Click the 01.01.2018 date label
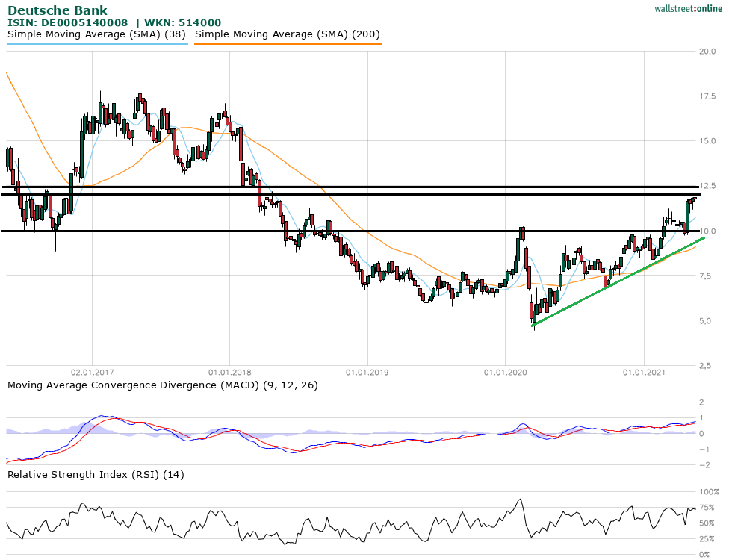The image size is (729, 560). pyautogui.click(x=229, y=371)
